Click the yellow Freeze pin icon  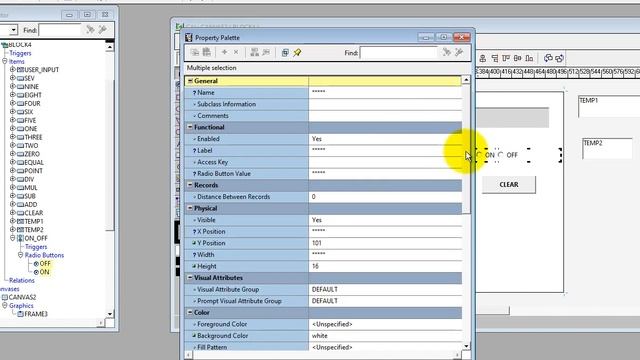pos(297,52)
